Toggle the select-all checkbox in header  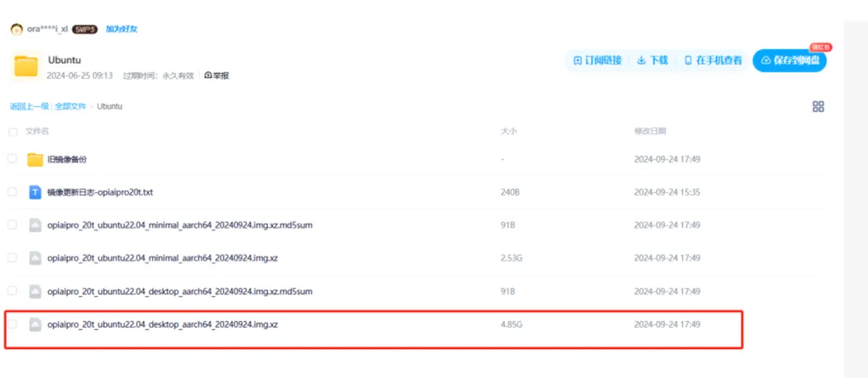tap(12, 131)
